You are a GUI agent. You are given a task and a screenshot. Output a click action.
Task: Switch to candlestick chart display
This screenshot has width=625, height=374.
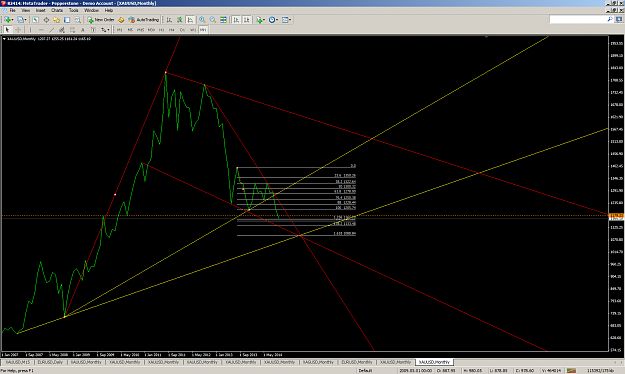point(180,20)
